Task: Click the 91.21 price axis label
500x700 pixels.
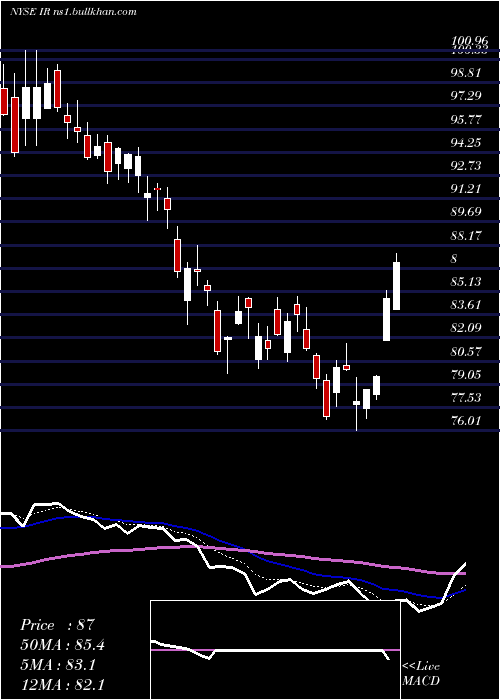Action: pos(466,189)
